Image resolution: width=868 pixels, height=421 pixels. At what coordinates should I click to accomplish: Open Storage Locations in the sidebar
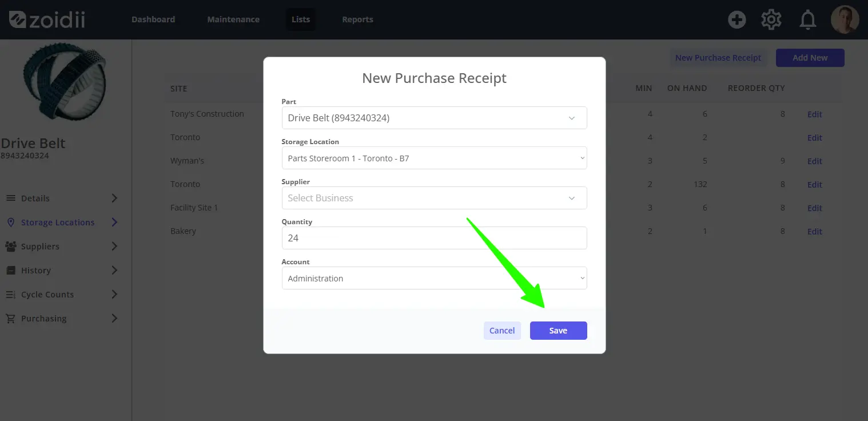click(58, 222)
